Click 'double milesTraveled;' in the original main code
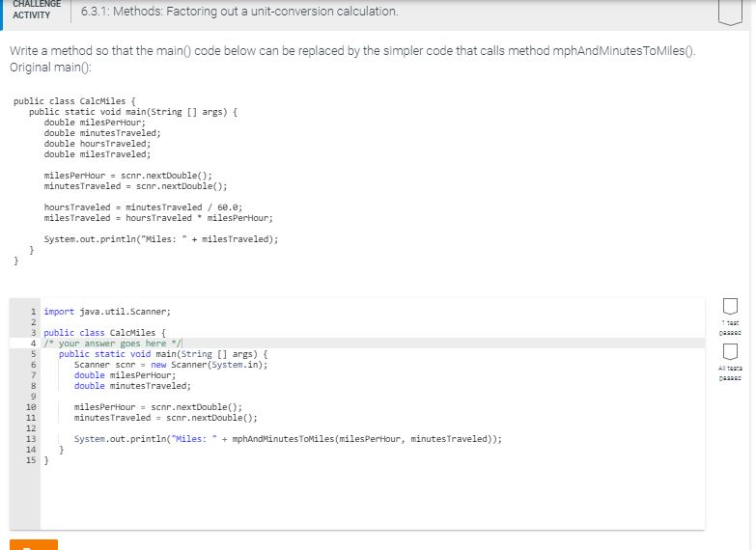Screen dimensions: 756x550 (x=98, y=154)
